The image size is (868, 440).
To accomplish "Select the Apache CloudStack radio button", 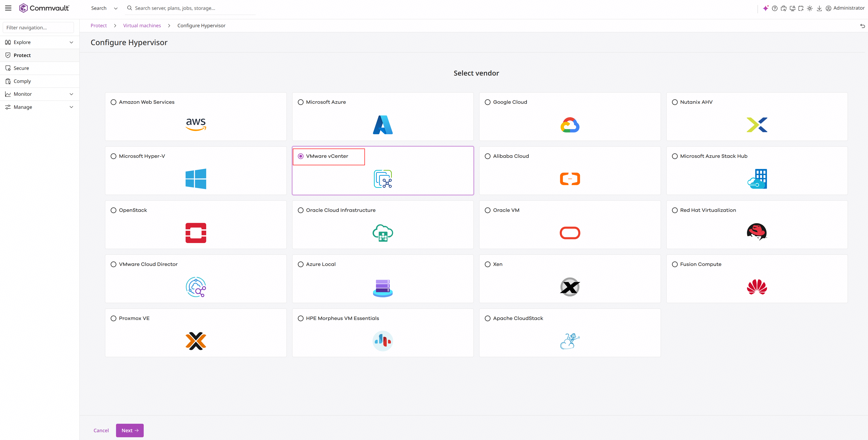I will [x=488, y=318].
